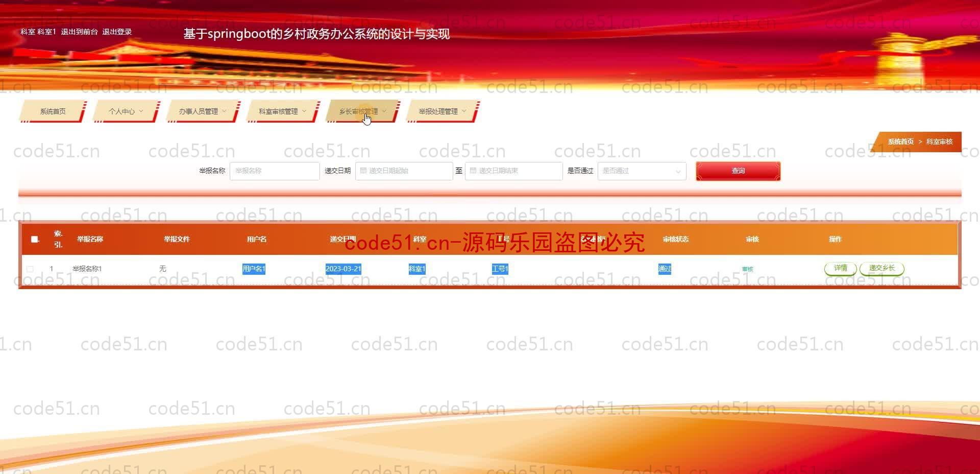Expand the 举报处理管理 menu

[443, 111]
